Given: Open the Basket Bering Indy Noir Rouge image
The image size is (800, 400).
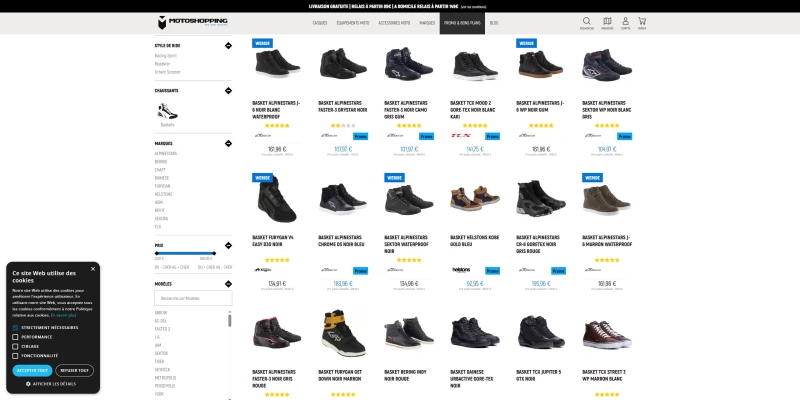Looking at the screenshot, I should [x=409, y=333].
